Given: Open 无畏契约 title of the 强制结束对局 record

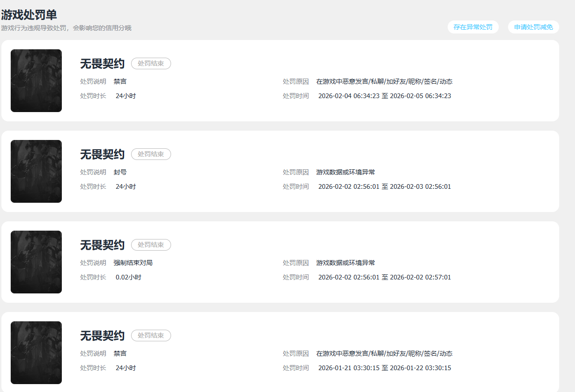Looking at the screenshot, I should (102, 245).
